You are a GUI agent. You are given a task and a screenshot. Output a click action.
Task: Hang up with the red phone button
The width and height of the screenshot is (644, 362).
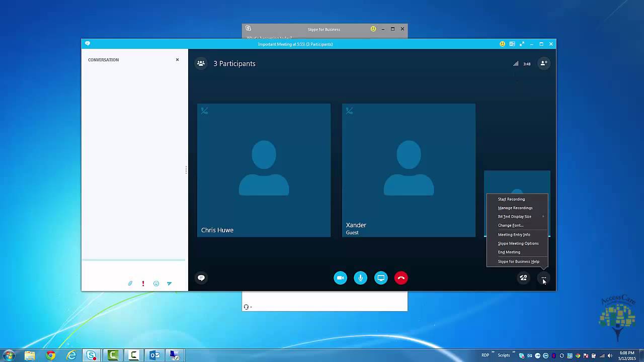[401, 278]
